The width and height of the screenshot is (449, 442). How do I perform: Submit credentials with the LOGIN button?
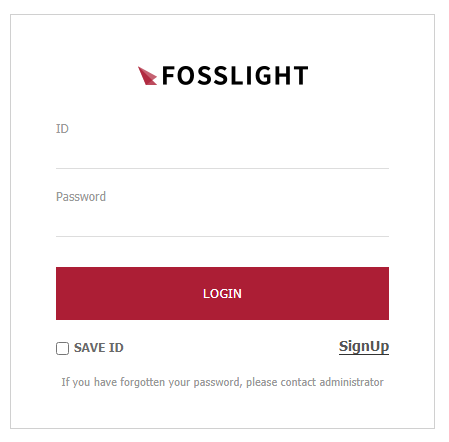[x=222, y=293]
